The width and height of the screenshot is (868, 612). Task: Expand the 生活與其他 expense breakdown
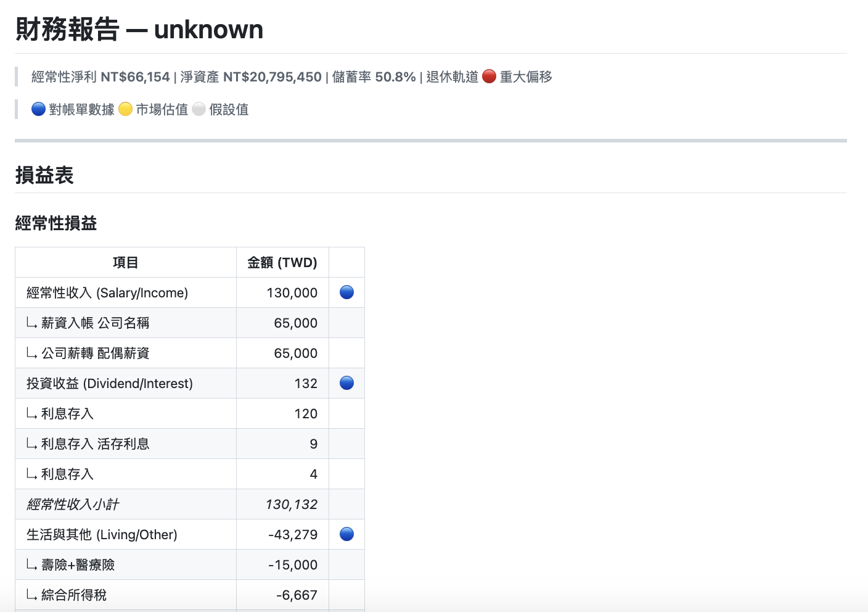tap(101, 534)
